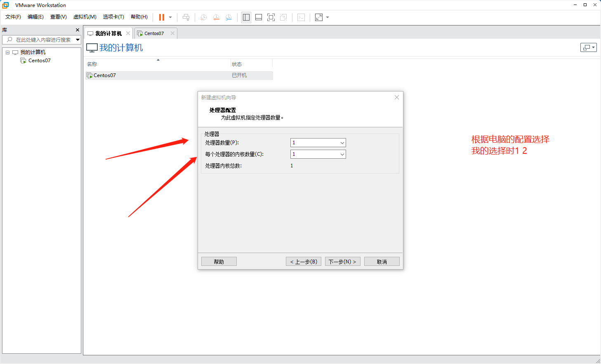Minimize the VMware Workstation window
The image size is (601, 364).
575,5
